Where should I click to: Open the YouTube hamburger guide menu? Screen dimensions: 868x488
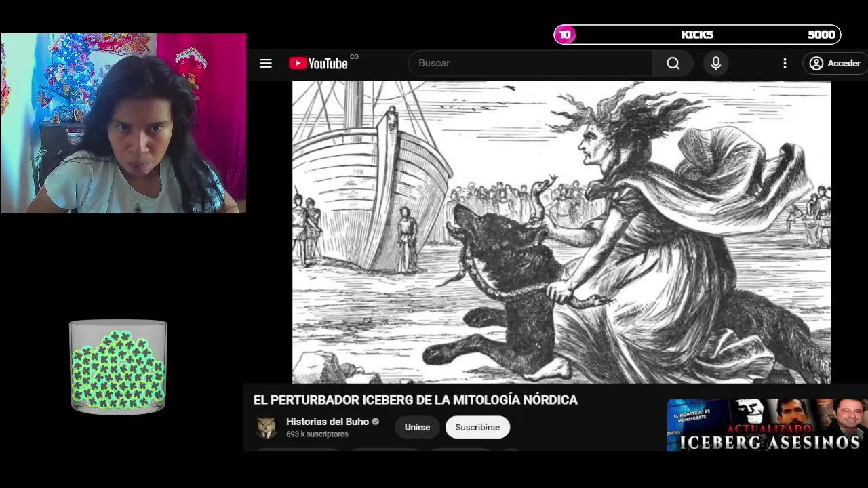coord(266,63)
